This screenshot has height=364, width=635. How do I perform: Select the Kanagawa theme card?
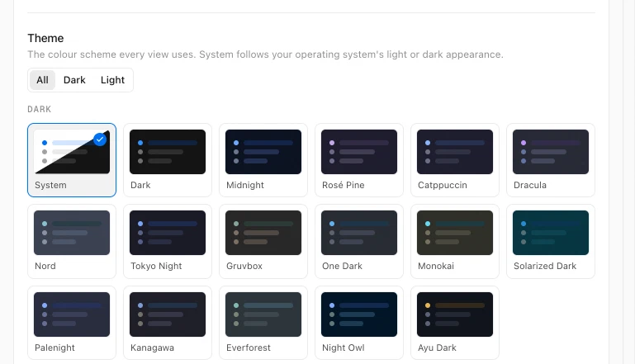[168, 323]
